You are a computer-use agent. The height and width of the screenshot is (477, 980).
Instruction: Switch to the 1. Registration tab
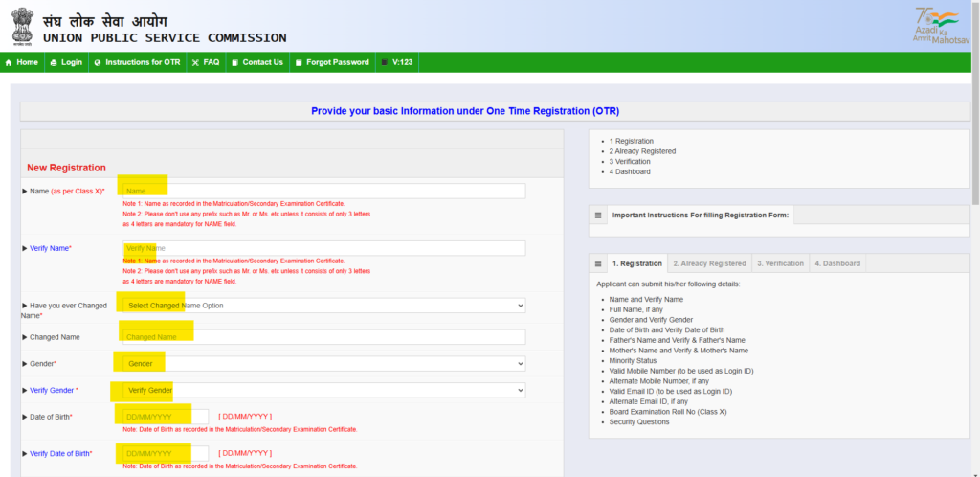click(x=636, y=263)
